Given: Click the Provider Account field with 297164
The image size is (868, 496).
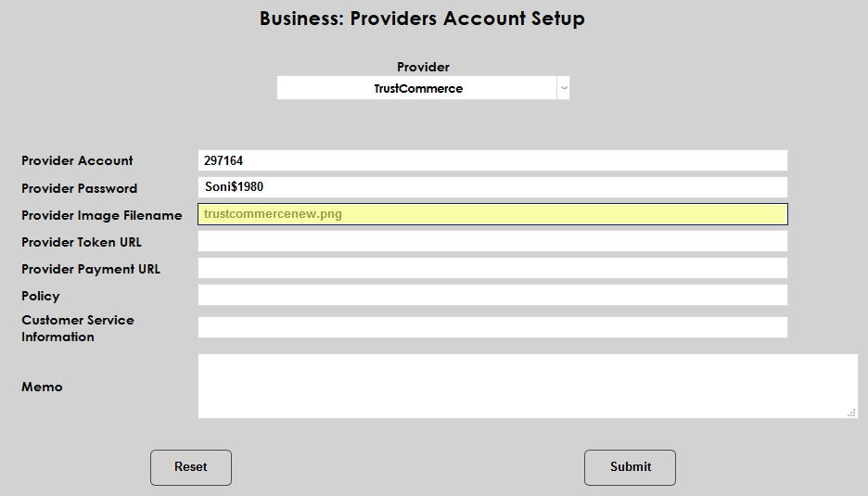Looking at the screenshot, I should coord(492,160).
